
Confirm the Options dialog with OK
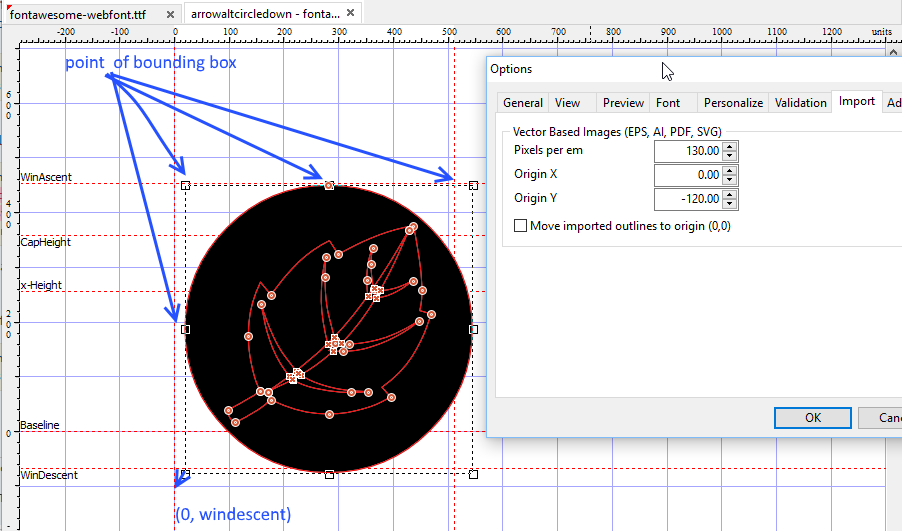coord(812,418)
